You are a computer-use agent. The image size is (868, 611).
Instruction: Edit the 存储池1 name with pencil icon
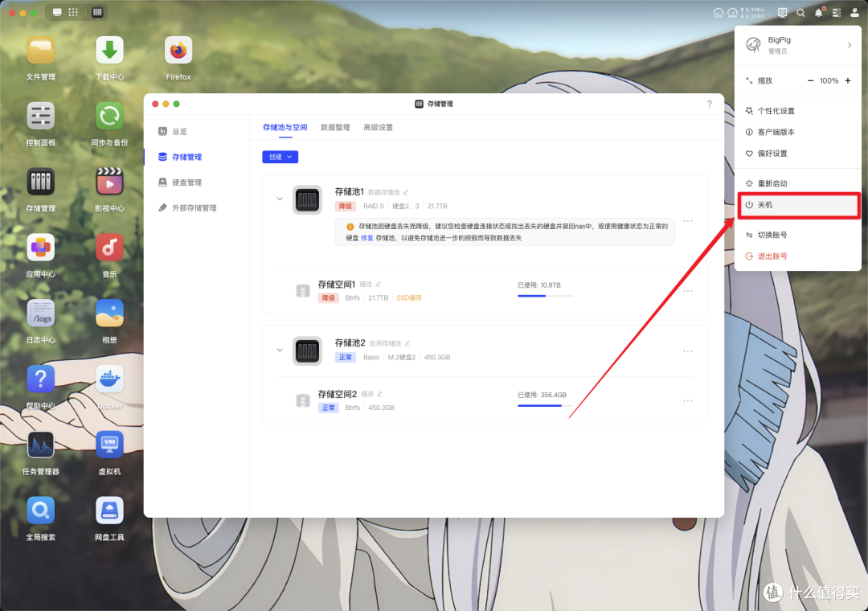(406, 192)
